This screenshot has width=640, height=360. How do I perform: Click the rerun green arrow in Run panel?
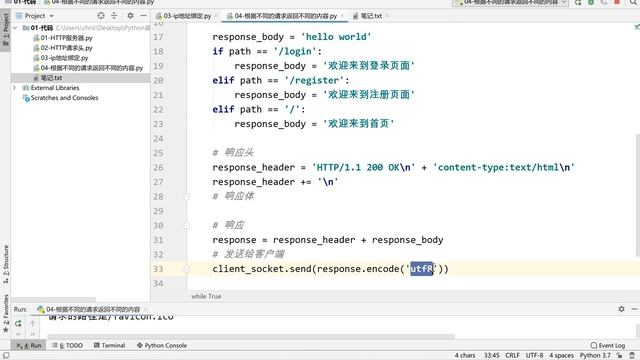coord(18,323)
